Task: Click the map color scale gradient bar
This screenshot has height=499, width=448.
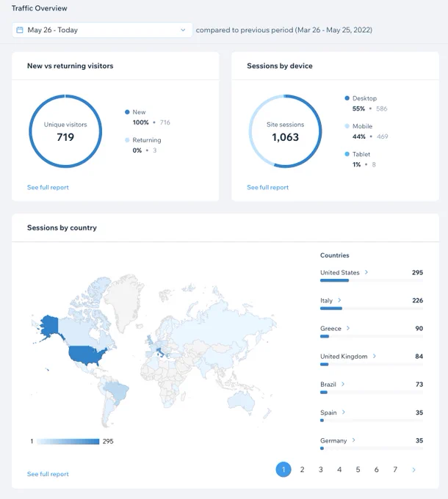Action: [x=68, y=442]
